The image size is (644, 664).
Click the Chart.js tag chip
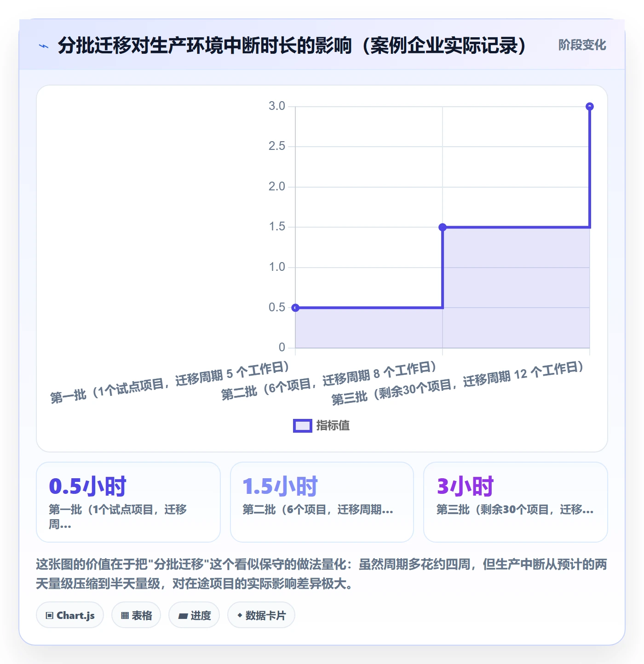[x=70, y=615]
